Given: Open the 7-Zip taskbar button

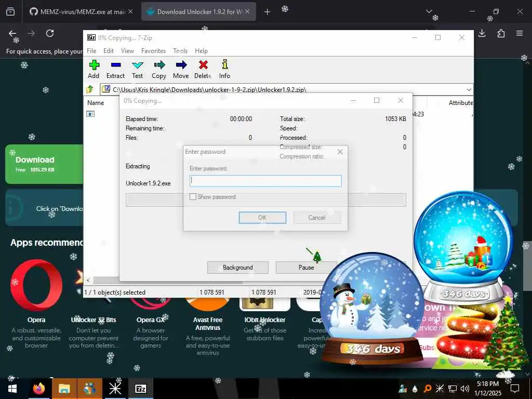Looking at the screenshot, I should 140,389.
